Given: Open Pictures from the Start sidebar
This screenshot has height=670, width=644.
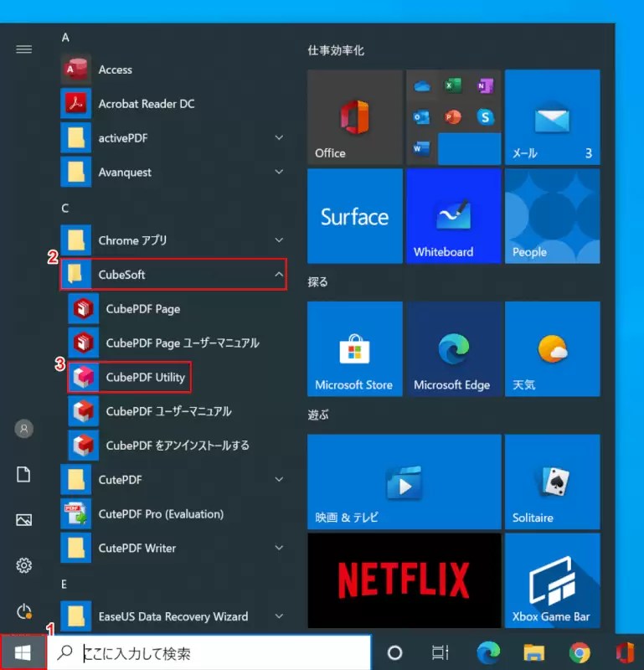Looking at the screenshot, I should (x=23, y=520).
